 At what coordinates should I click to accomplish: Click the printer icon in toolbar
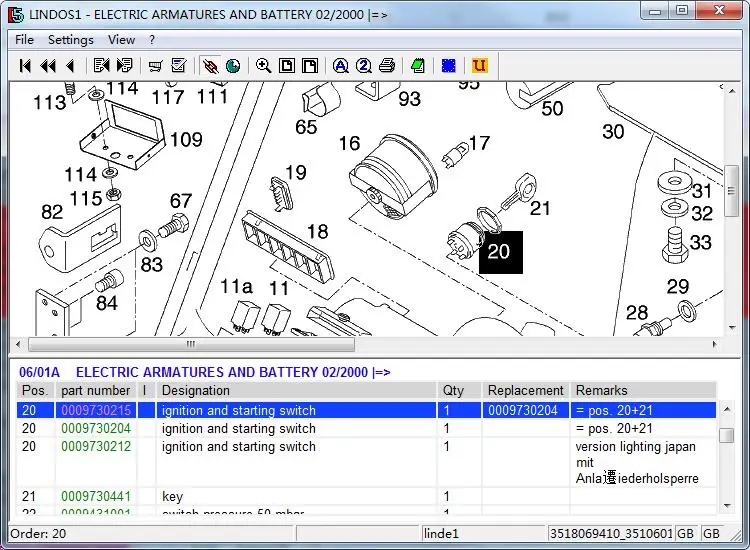pyautogui.click(x=387, y=66)
